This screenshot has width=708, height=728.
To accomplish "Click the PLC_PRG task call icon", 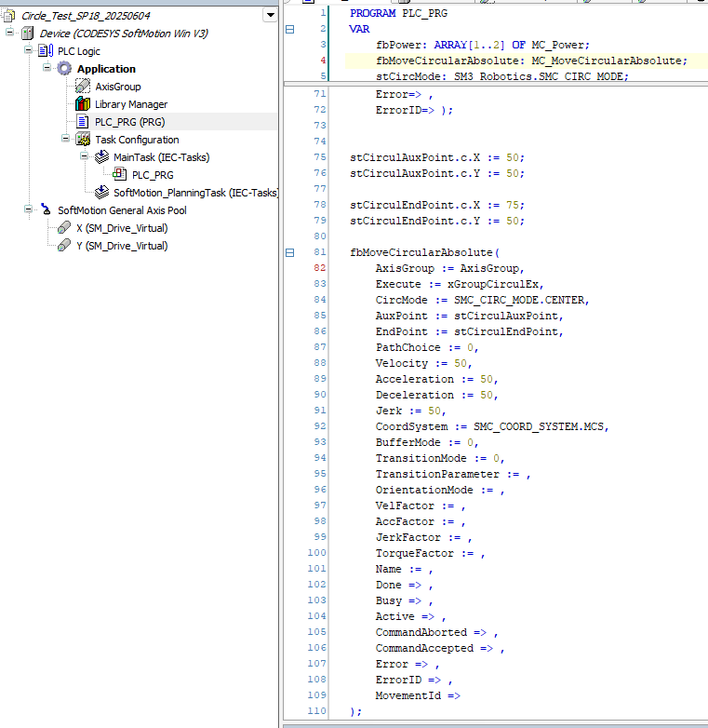I will [120, 175].
